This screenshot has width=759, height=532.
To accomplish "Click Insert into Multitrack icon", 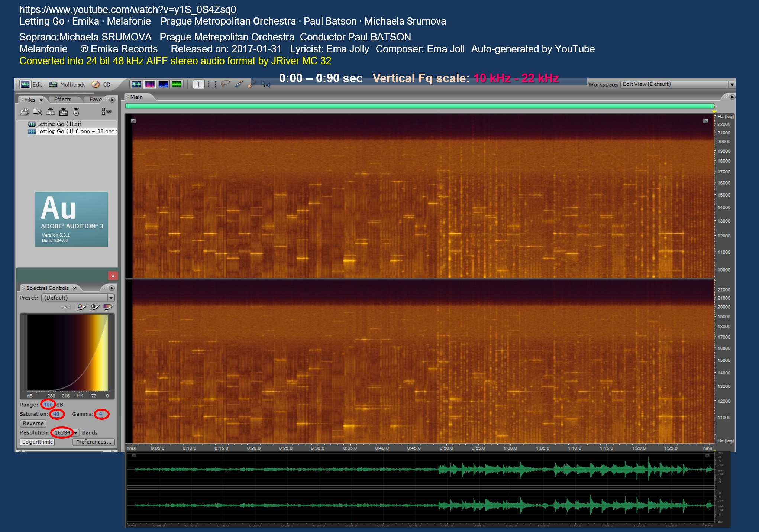I will (64, 112).
